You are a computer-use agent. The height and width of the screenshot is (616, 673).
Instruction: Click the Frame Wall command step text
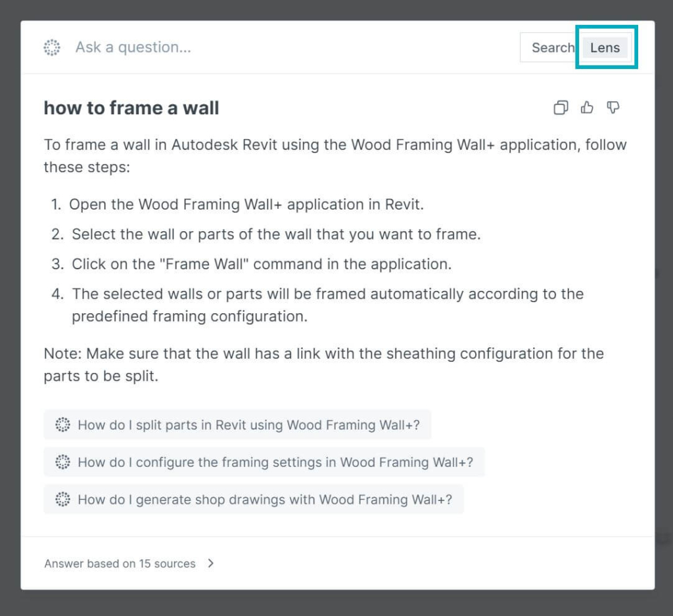pos(262,264)
